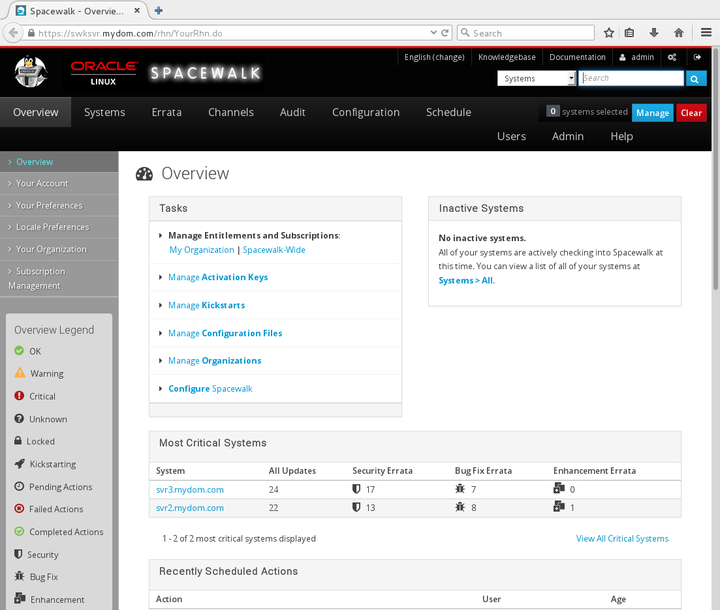Open Manage Organizations link
Viewport: 720px width, 610px height.
(x=214, y=361)
